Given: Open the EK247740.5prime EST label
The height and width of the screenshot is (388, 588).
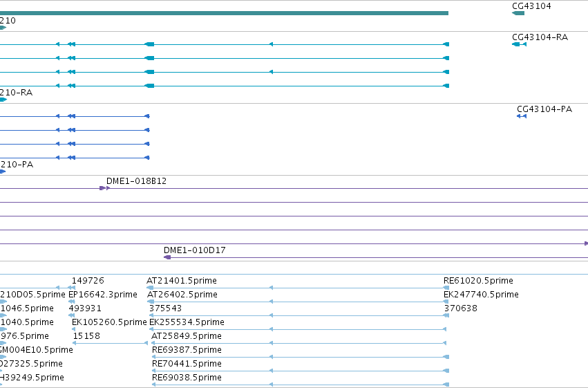Looking at the screenshot, I should [x=481, y=295].
